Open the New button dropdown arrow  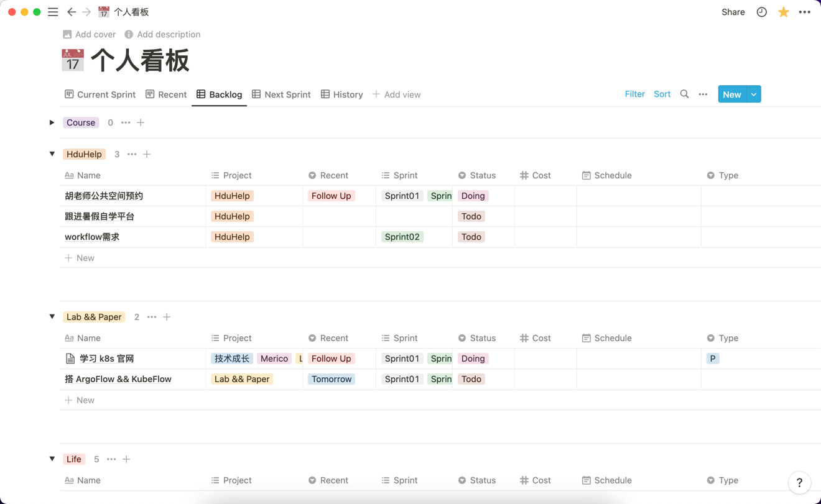coord(753,94)
